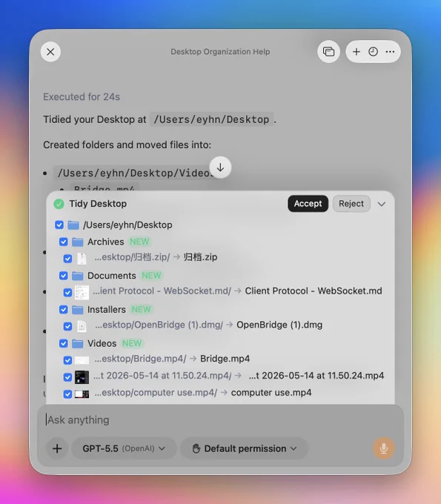Click destination name Bridge.mp4
The height and width of the screenshot is (504, 441).
225,359
